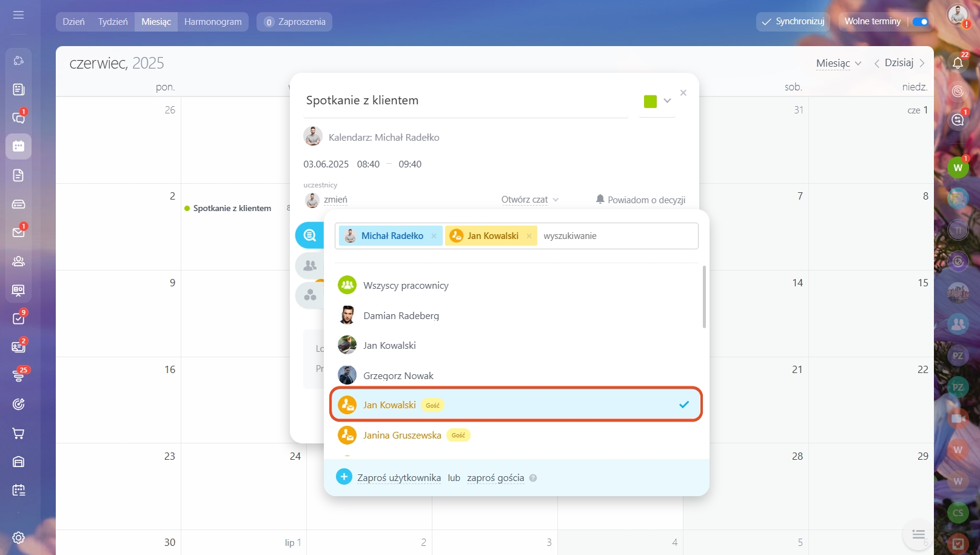Open the CS contact bubble on right
Viewport: 980px width, 555px height.
(958, 513)
